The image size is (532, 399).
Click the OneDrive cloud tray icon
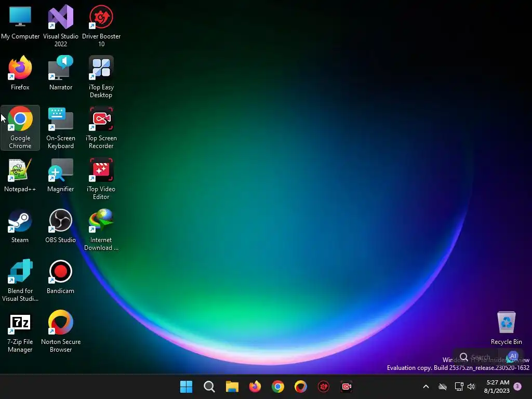pos(443,387)
